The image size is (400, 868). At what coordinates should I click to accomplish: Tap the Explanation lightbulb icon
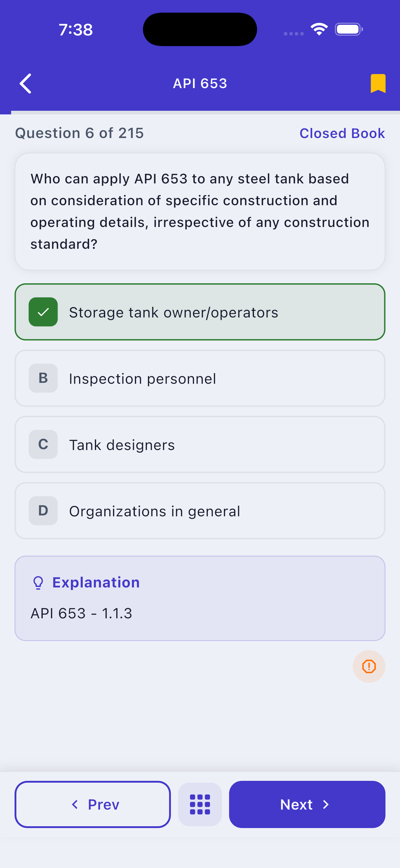[38, 583]
